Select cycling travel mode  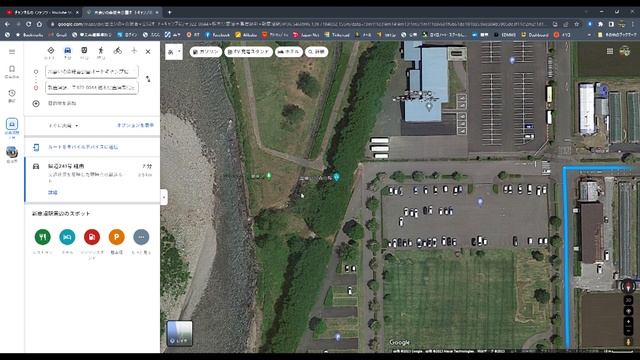(118, 51)
